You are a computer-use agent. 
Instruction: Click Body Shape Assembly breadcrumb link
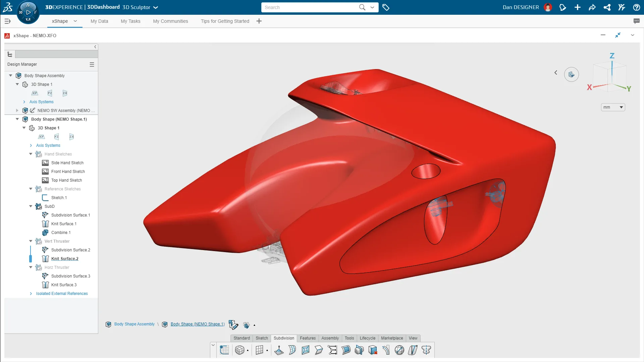point(134,324)
